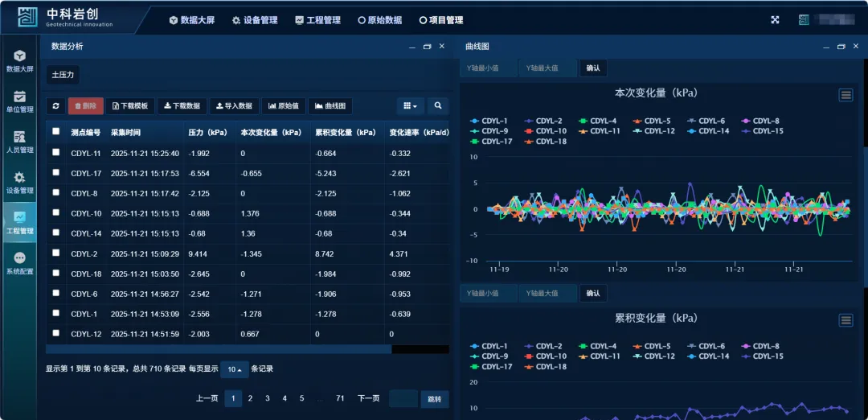
Task: Toggle CDYL-5 series in 本次变化量 legend
Action: point(651,121)
